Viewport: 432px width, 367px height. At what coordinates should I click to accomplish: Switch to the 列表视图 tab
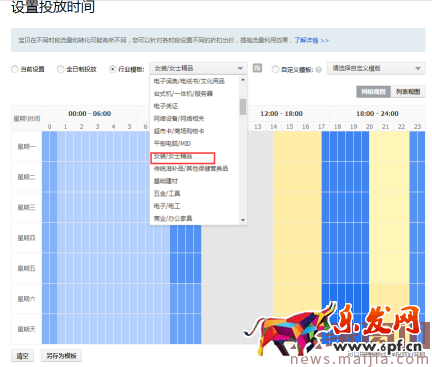pyautogui.click(x=408, y=92)
